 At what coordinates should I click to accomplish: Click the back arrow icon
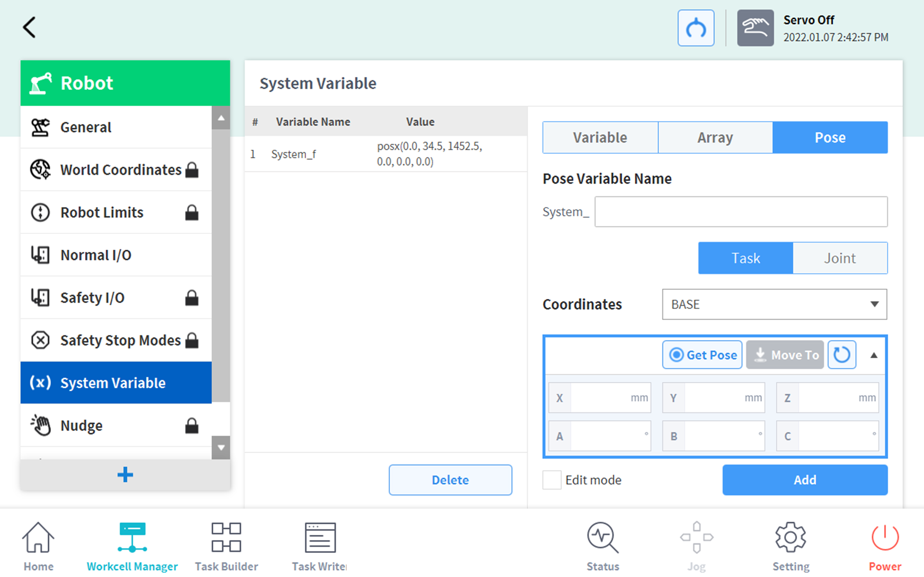[x=30, y=27]
